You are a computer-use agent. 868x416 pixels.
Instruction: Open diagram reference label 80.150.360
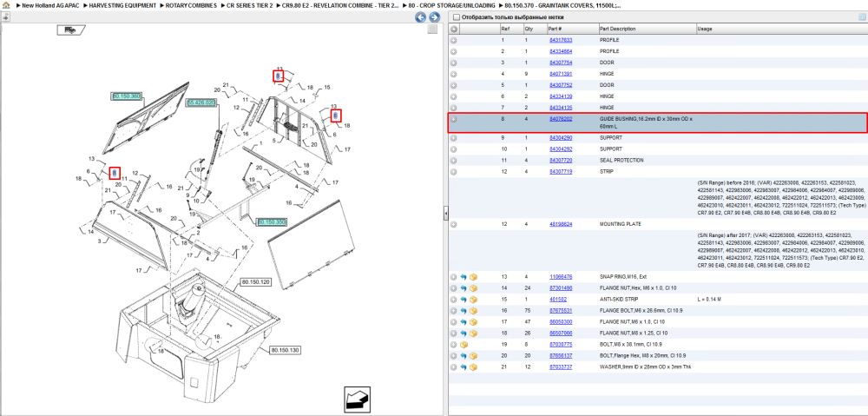(x=126, y=96)
